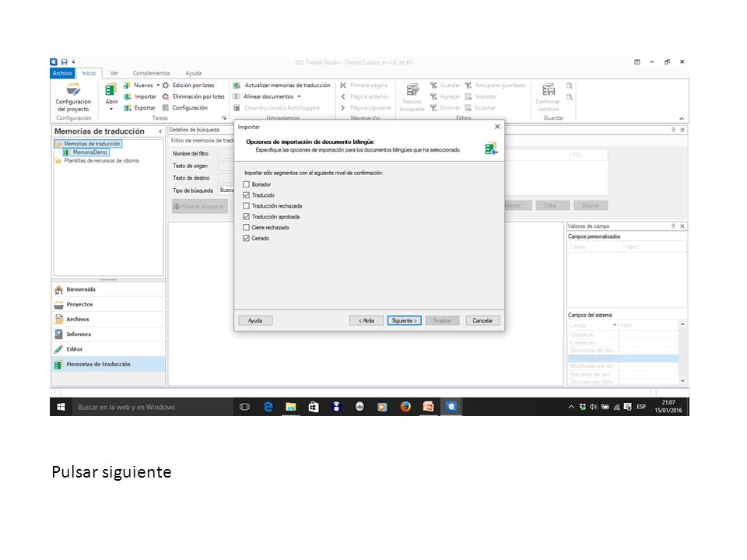
Task: Click the Abrir translation memory icon
Action: point(111,90)
